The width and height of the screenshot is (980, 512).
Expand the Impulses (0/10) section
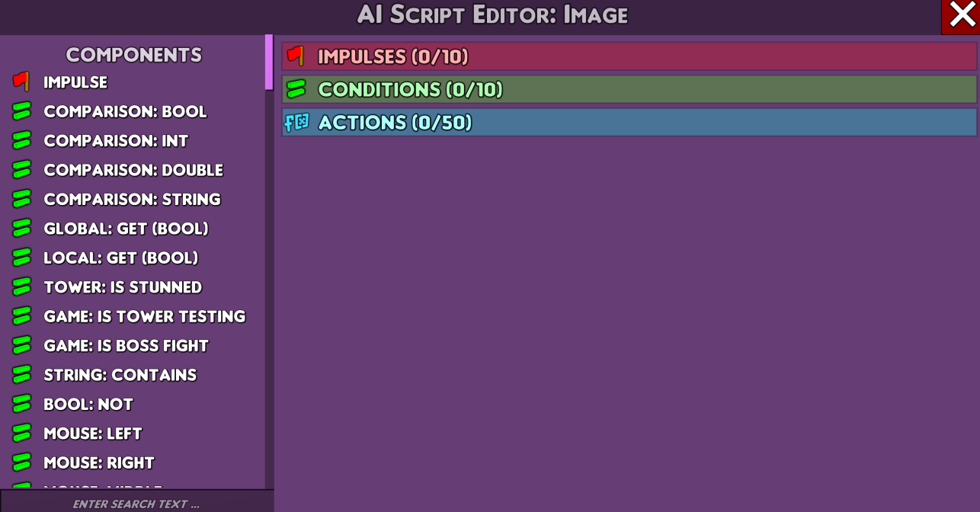coord(629,56)
